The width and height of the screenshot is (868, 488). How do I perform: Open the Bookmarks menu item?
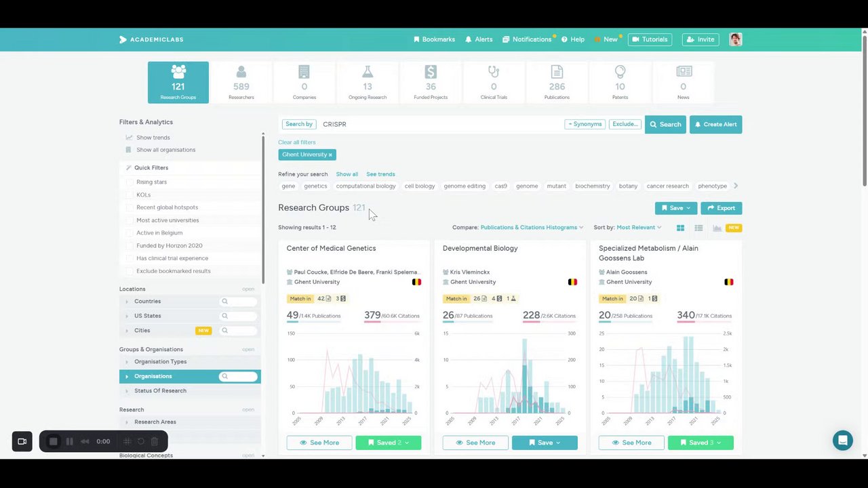click(x=435, y=39)
